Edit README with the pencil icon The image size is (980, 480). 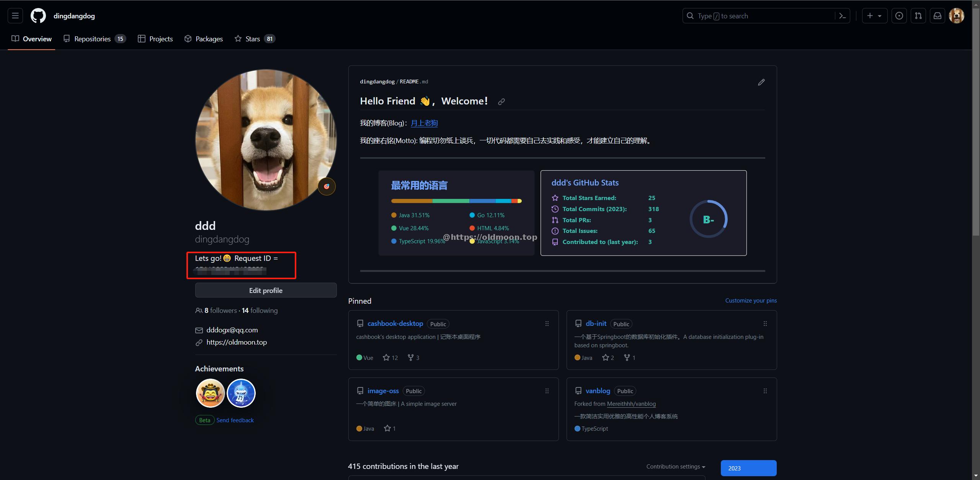click(761, 82)
